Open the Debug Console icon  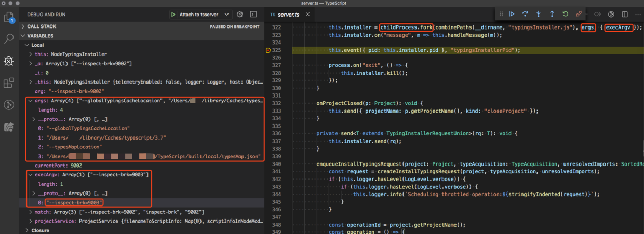[x=253, y=15]
